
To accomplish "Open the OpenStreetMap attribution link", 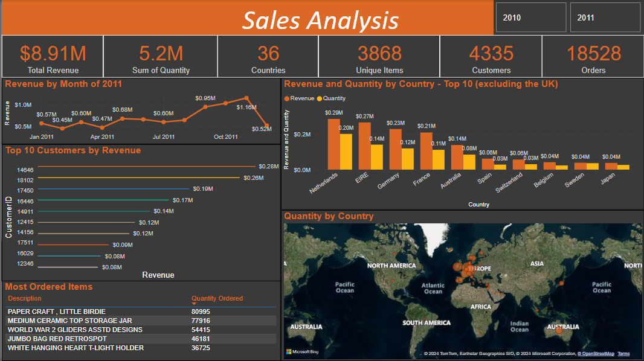I will coord(596,354).
